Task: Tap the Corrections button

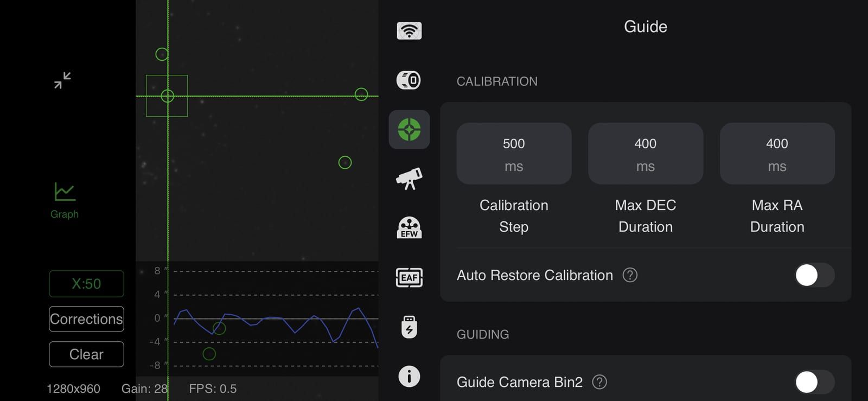Action: (x=86, y=319)
